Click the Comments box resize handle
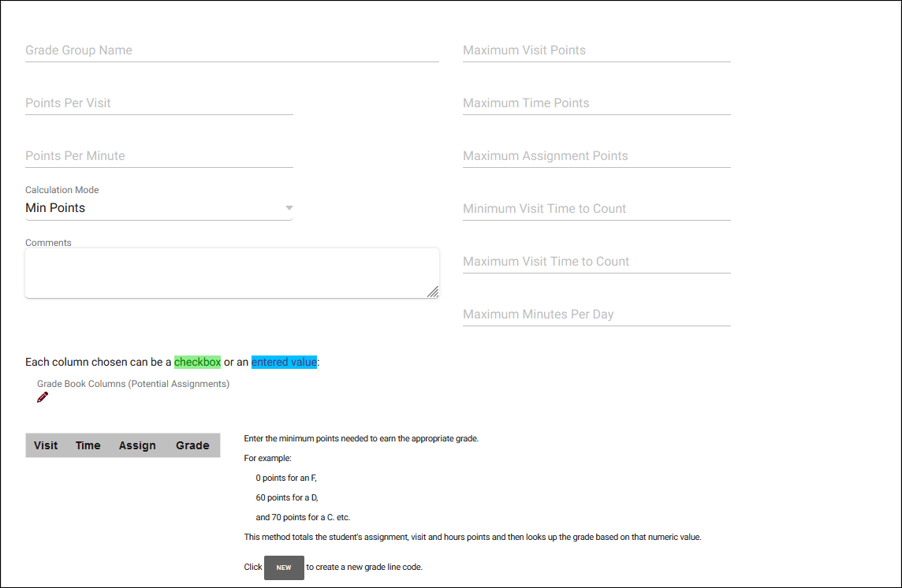Image resolution: width=902 pixels, height=588 pixels. [433, 292]
